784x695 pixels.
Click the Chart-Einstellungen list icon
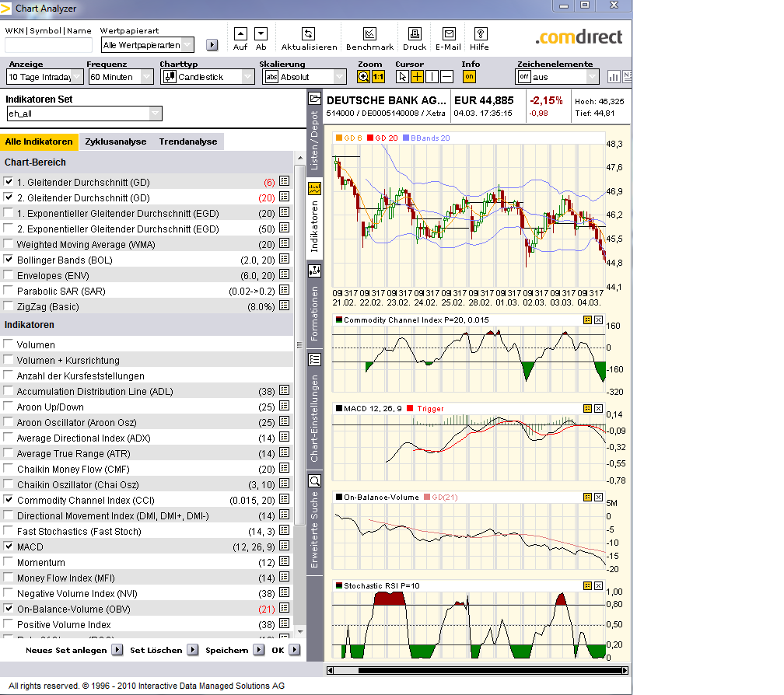(x=314, y=360)
